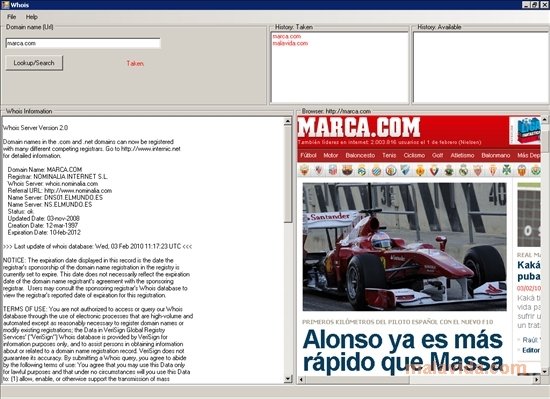
Task: Select malavida.com in History Taken list
Action: 290,43
